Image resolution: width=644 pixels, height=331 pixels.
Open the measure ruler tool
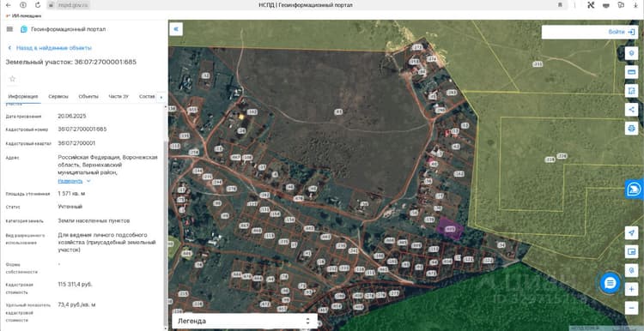coord(631,72)
